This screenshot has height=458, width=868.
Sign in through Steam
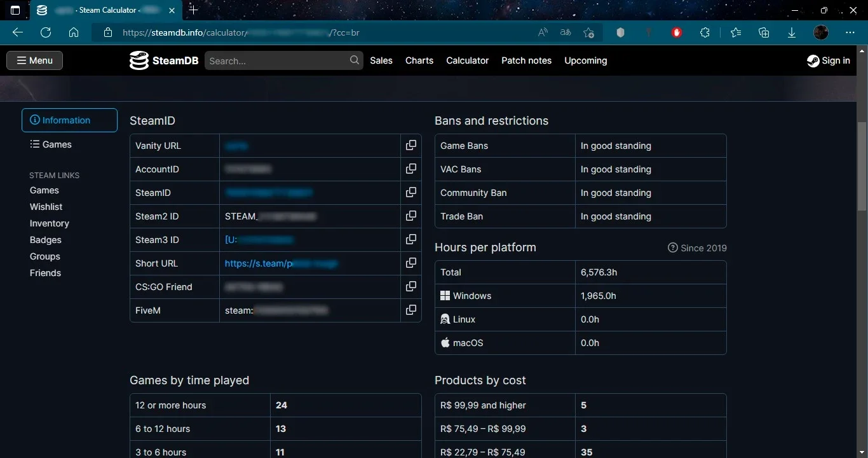tap(828, 60)
